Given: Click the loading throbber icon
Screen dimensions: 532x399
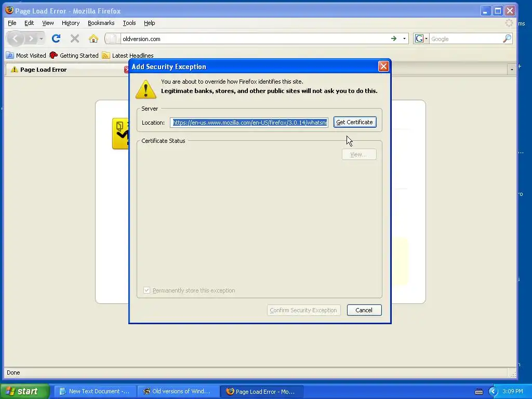Looking at the screenshot, I should coord(509,23).
